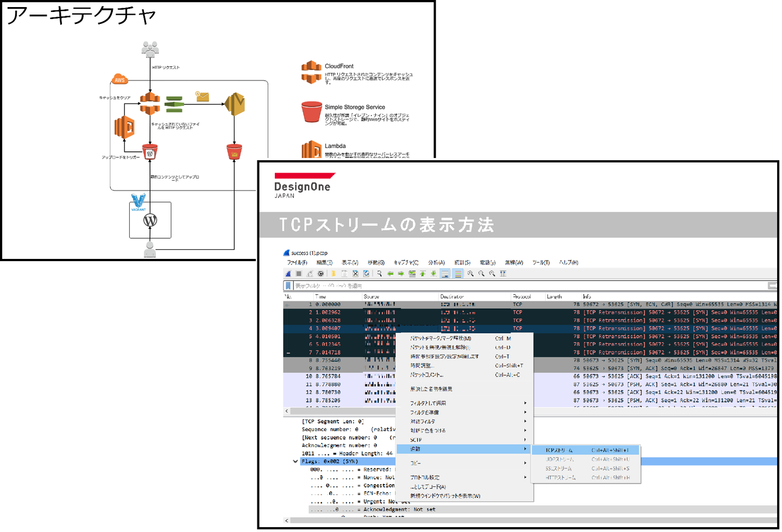Go to next packet with green right arrow

[401, 274]
